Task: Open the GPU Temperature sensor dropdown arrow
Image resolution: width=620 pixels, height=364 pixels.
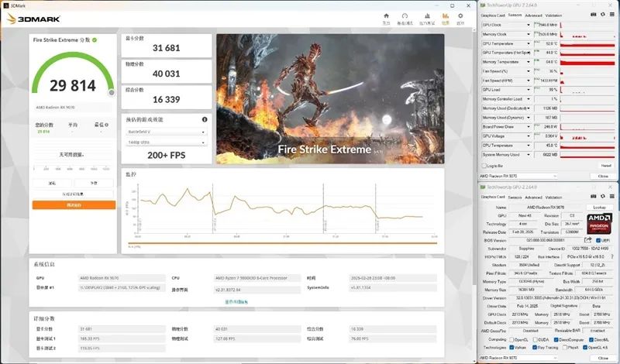Action: coord(529,43)
